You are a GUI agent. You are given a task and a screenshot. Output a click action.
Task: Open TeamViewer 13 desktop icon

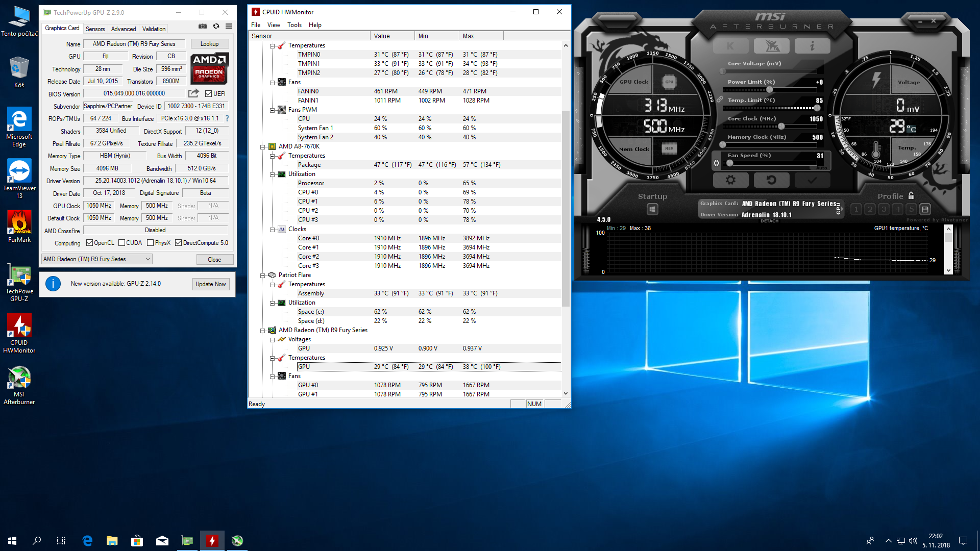pos(19,179)
